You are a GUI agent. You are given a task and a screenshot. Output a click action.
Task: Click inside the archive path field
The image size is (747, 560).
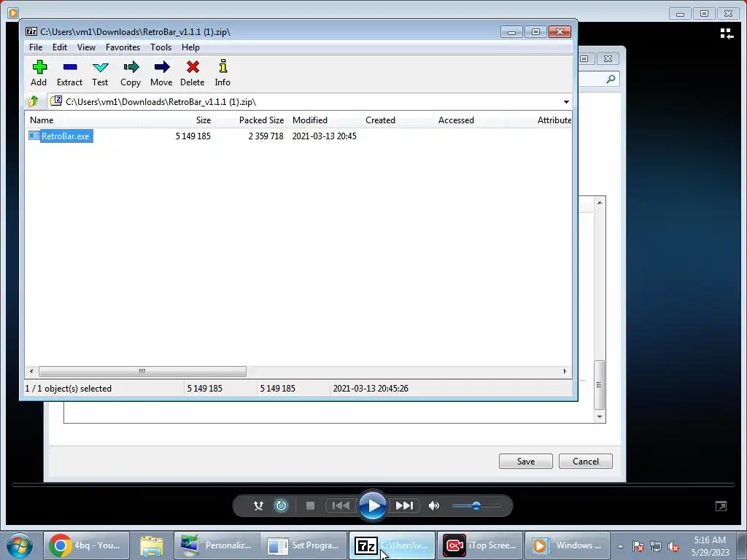[x=305, y=102]
